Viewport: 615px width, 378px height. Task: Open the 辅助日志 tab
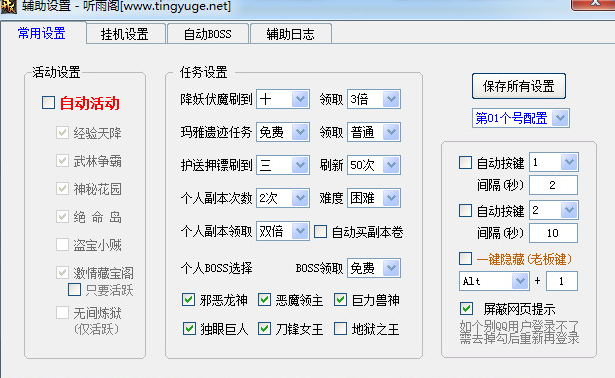291,34
